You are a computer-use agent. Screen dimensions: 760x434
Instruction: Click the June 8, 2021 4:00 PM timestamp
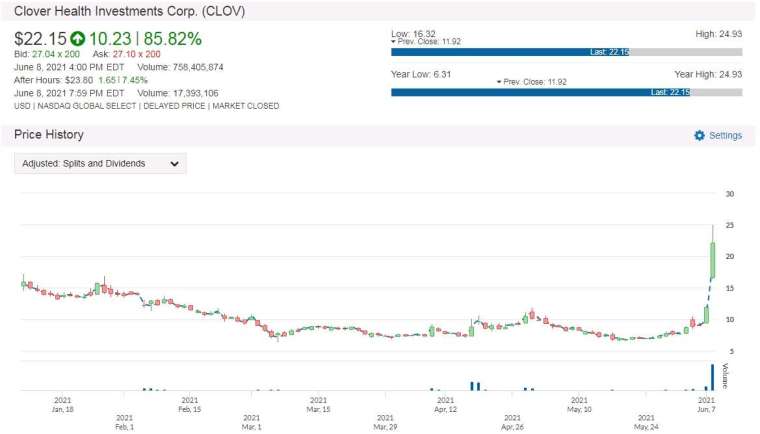(69, 67)
